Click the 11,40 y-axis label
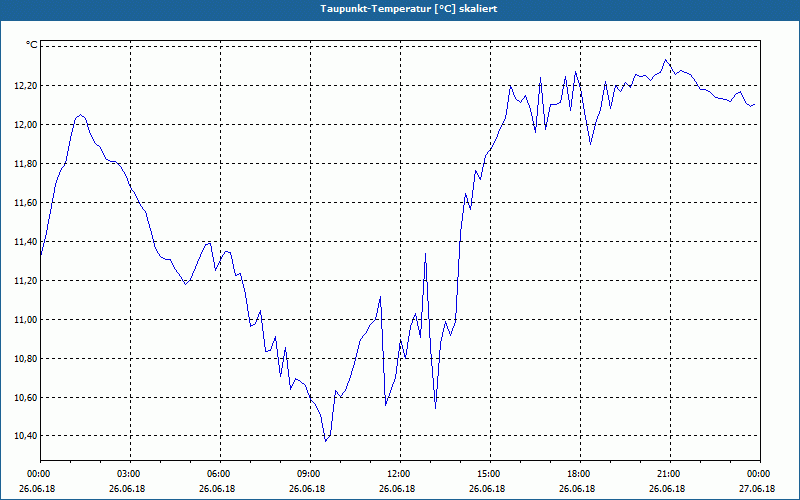The width and height of the screenshot is (800, 500). pyautogui.click(x=26, y=241)
